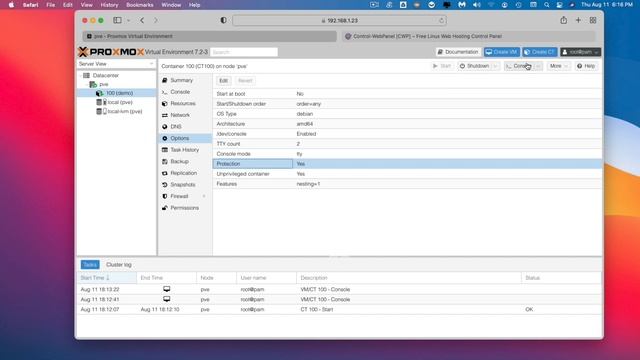Select local-lvm (pve) storage in tree
Screen dimensions: 640x360
[x=124, y=111]
